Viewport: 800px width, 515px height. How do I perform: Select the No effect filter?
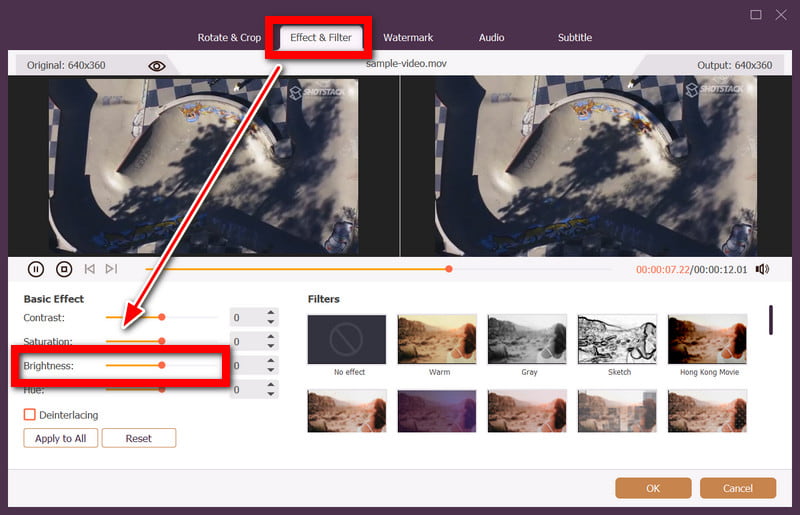(347, 339)
